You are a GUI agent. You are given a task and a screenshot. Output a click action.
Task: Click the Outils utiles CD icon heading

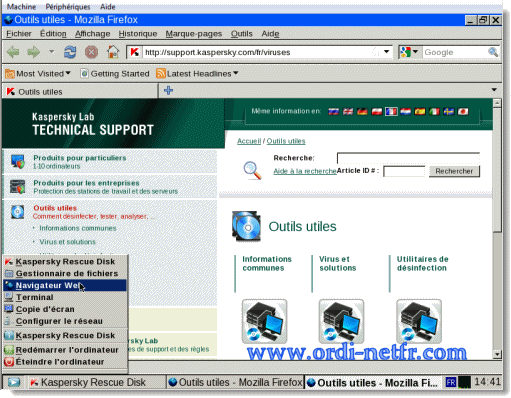coord(246,226)
